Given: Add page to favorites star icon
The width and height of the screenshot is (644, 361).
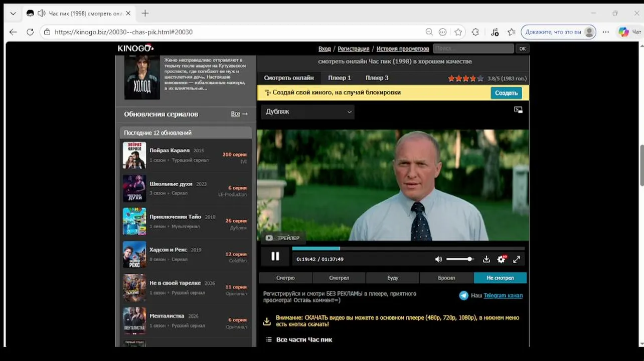Looking at the screenshot, I should (458, 32).
